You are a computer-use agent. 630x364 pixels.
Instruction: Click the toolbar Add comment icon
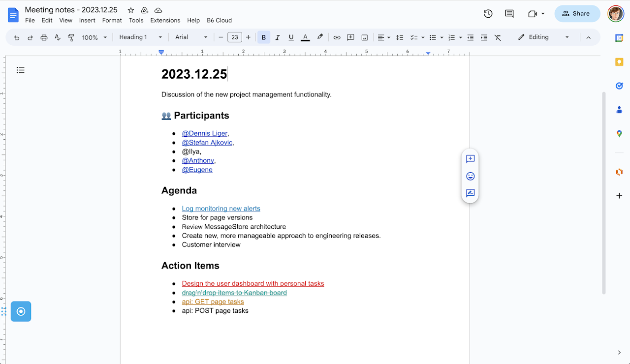click(350, 37)
